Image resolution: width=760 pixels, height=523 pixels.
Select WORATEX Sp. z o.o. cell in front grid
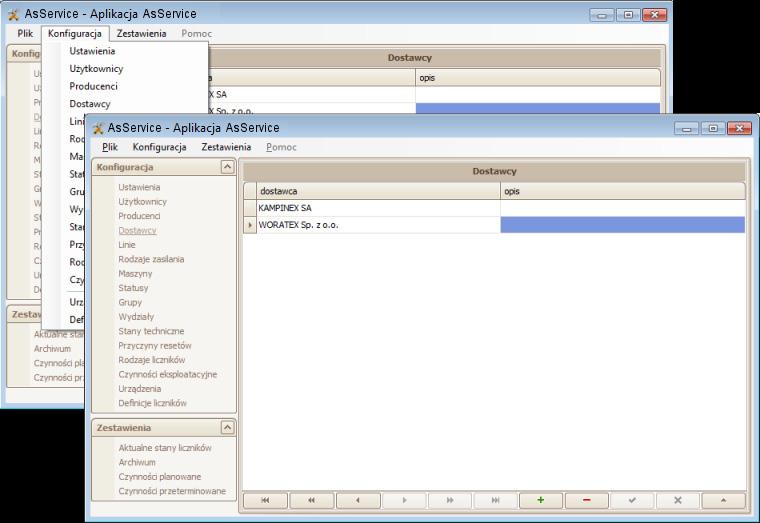point(378,225)
